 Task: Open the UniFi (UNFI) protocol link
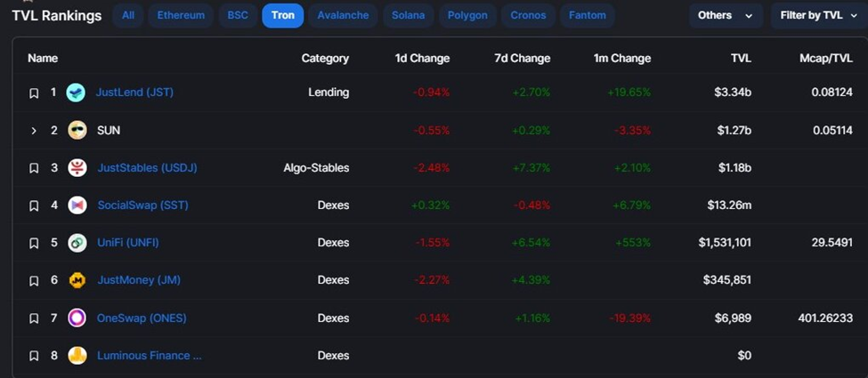point(128,243)
